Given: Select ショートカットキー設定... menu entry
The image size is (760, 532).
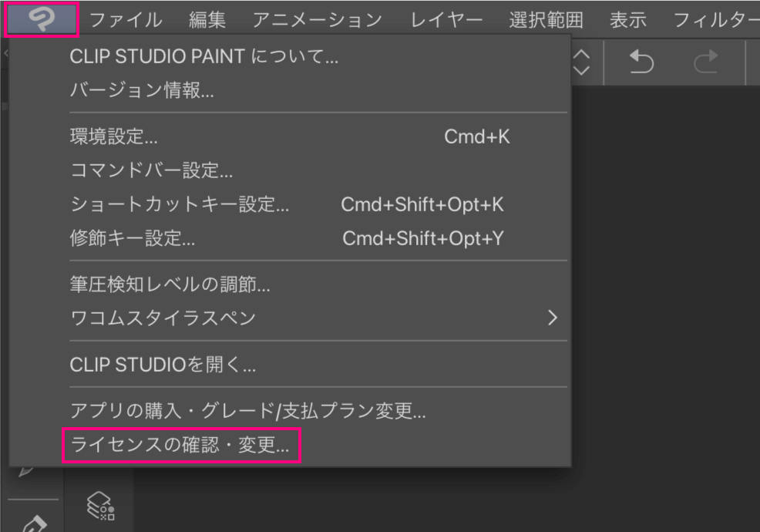Looking at the screenshot, I should click(180, 204).
